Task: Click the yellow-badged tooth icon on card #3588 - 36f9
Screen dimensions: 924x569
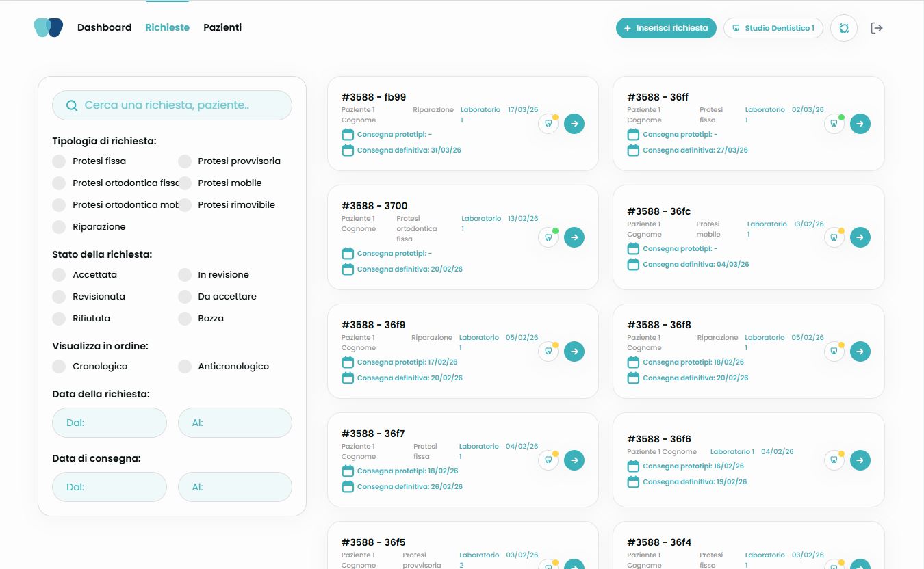Action: pos(548,351)
